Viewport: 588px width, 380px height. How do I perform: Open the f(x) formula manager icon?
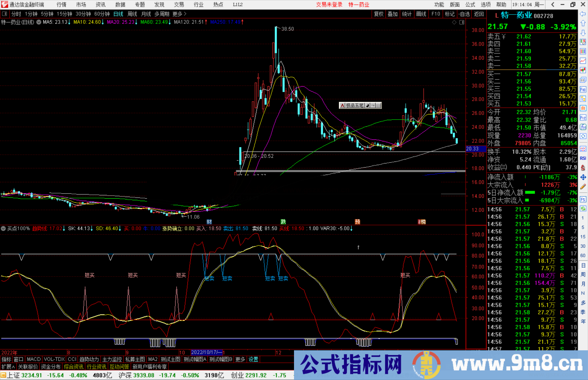(x=583, y=127)
